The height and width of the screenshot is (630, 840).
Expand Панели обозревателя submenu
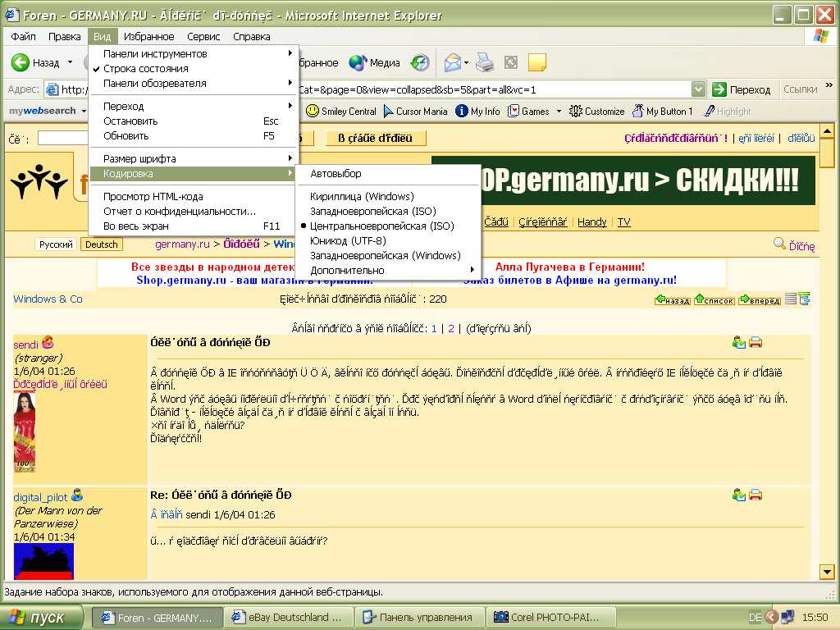coord(194,83)
